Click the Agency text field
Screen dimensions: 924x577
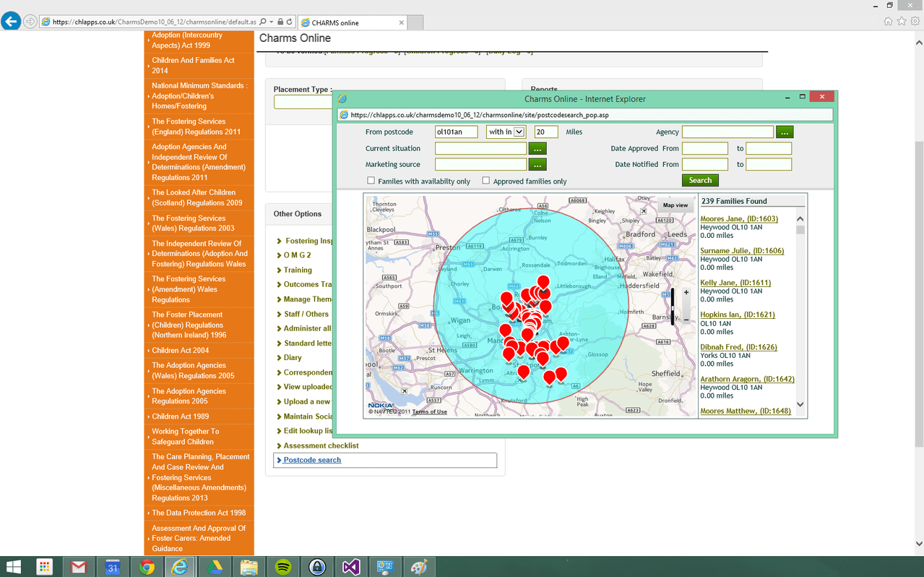727,132
